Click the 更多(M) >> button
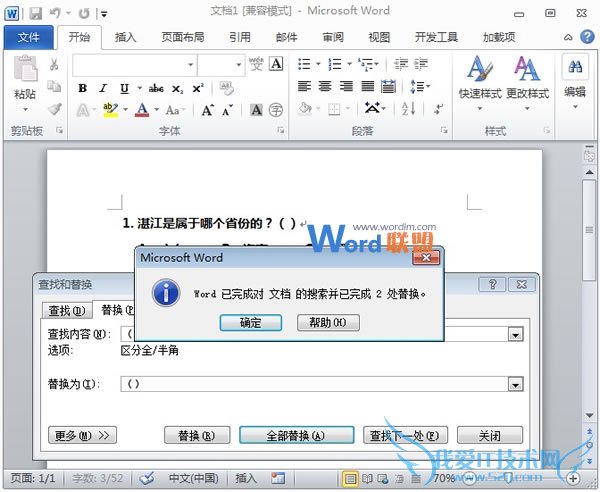600x492 pixels. [x=82, y=435]
